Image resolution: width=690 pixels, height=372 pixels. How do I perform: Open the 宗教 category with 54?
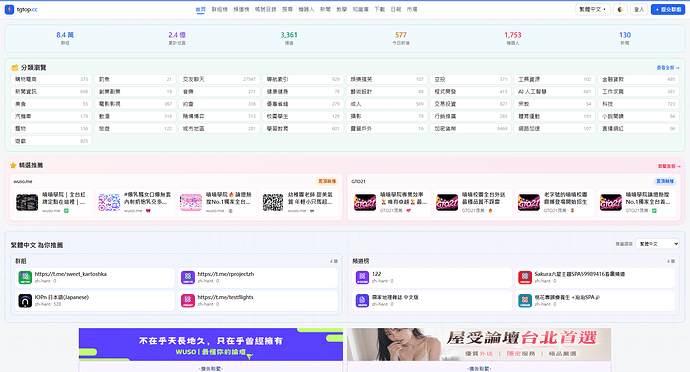tap(554, 104)
